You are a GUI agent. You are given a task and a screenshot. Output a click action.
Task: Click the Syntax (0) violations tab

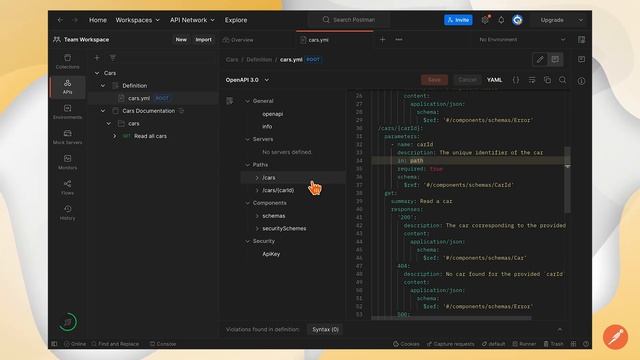325,329
